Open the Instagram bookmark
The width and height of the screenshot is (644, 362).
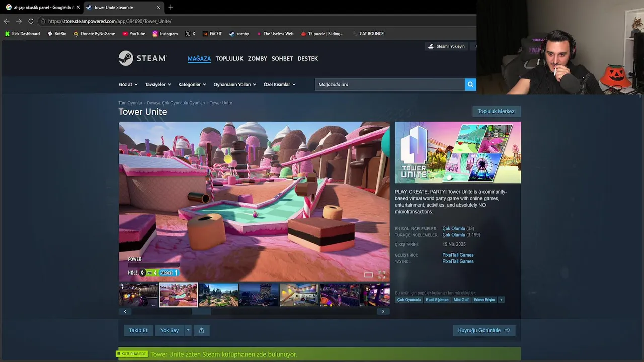[x=165, y=34]
